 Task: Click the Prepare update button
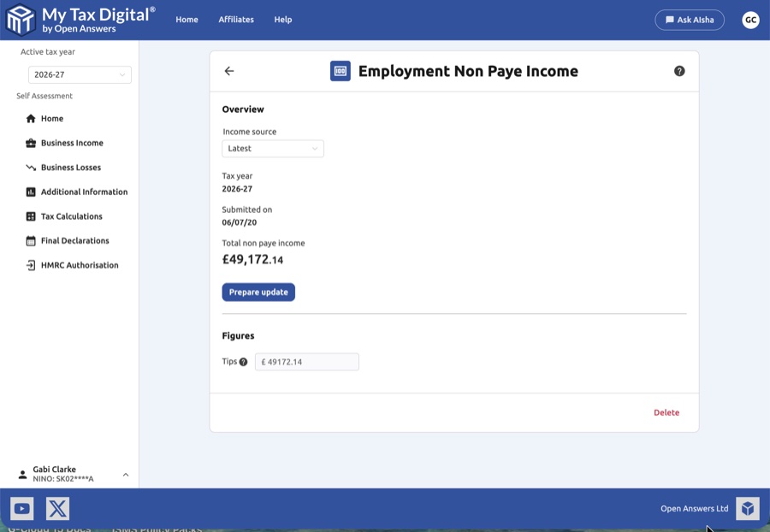(258, 292)
